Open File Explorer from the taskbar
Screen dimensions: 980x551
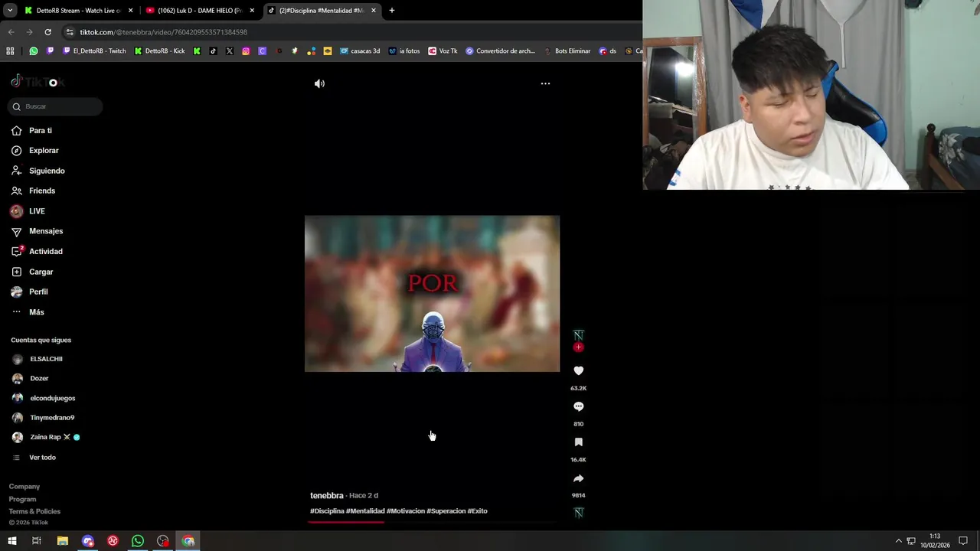coord(63,541)
